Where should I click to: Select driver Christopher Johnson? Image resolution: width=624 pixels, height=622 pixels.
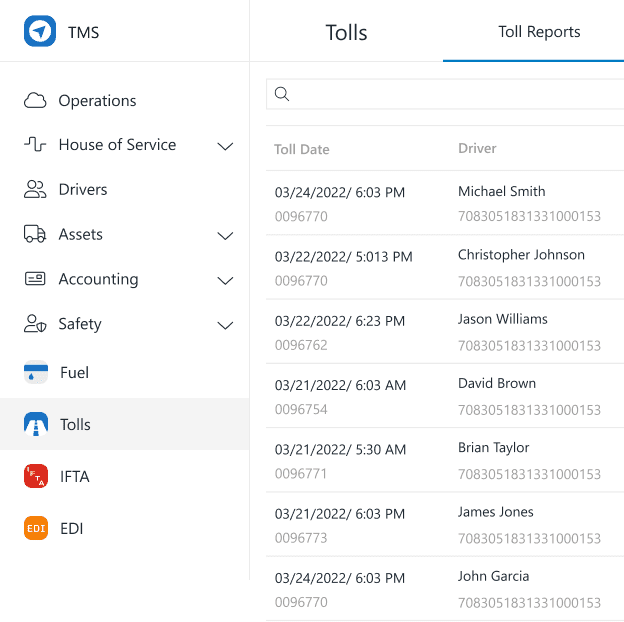521,255
